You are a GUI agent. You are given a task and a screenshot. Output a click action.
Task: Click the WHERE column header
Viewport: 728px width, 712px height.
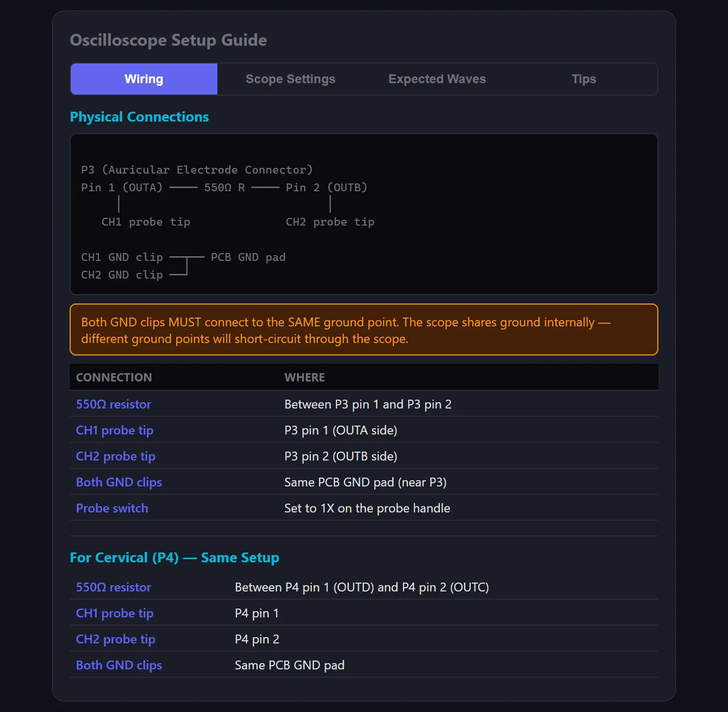tap(304, 377)
